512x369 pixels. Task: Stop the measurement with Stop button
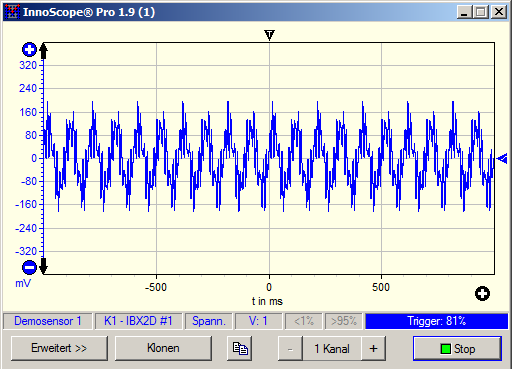(457, 349)
